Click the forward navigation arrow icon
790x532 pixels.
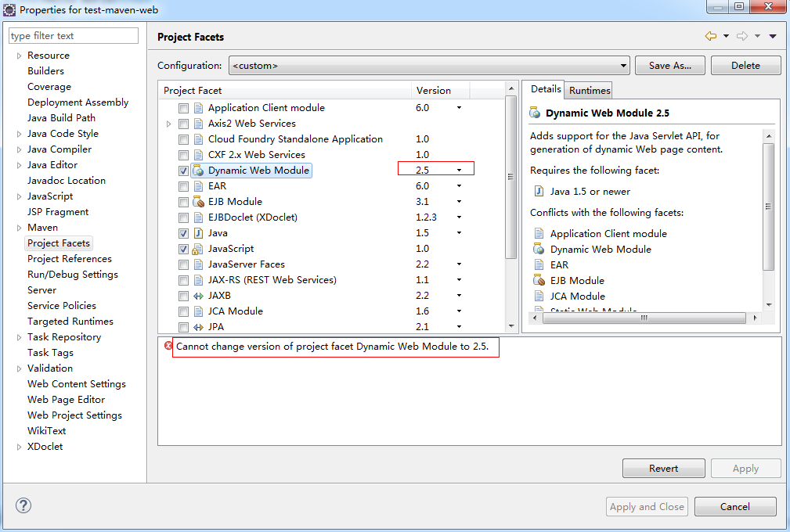click(742, 36)
